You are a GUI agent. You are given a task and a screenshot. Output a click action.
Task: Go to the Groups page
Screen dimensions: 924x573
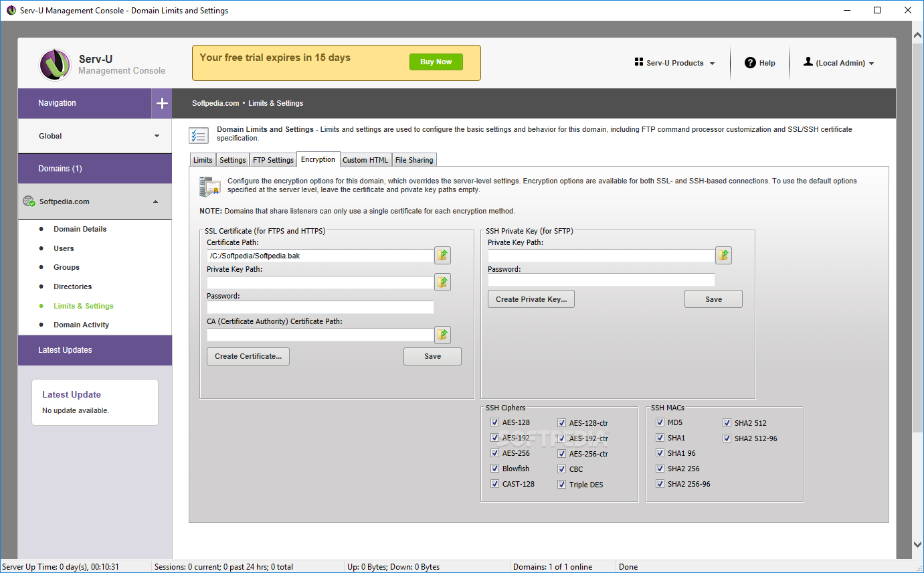pos(67,267)
